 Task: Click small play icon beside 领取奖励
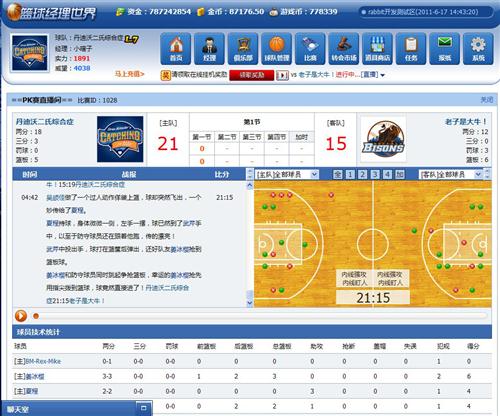coord(282,75)
